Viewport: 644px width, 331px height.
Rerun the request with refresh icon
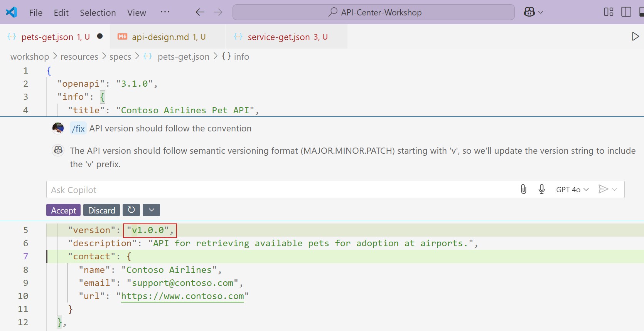click(131, 210)
